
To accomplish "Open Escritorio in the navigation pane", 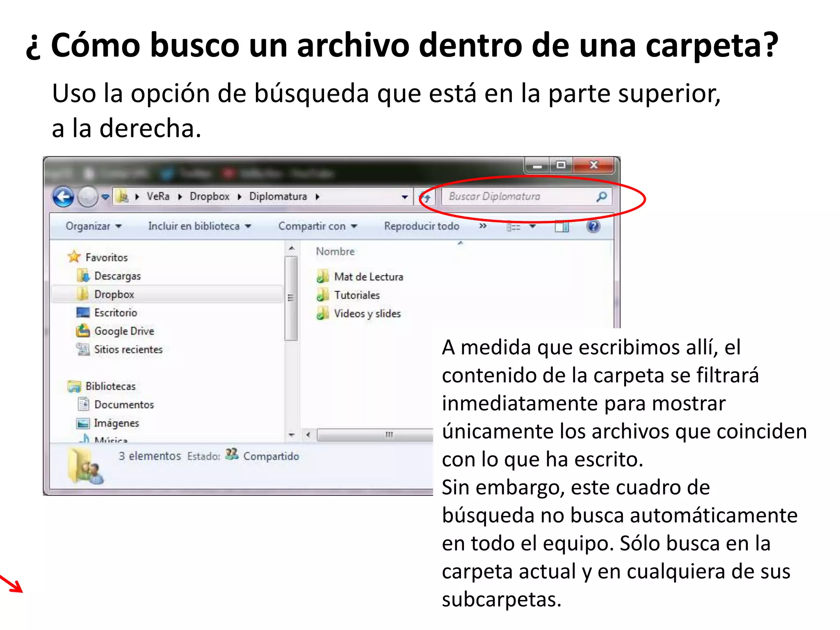I will tap(116, 313).
